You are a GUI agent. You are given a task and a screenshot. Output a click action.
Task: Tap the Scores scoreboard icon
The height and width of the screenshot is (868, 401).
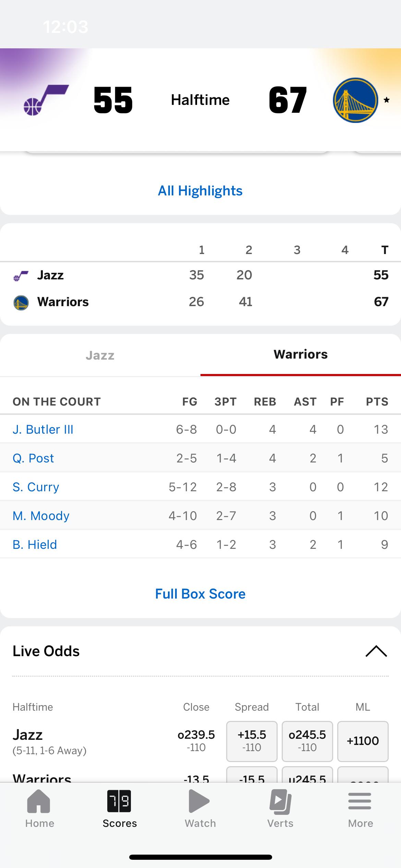(119, 801)
